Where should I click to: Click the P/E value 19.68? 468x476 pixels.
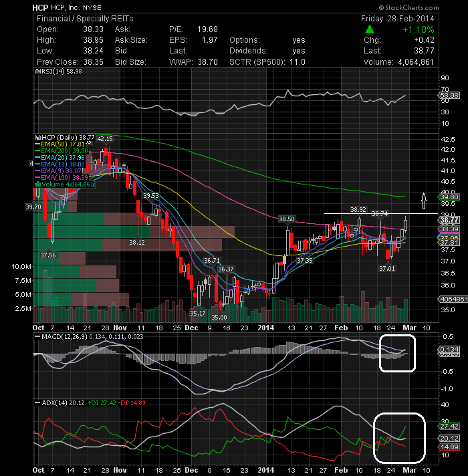coord(208,29)
